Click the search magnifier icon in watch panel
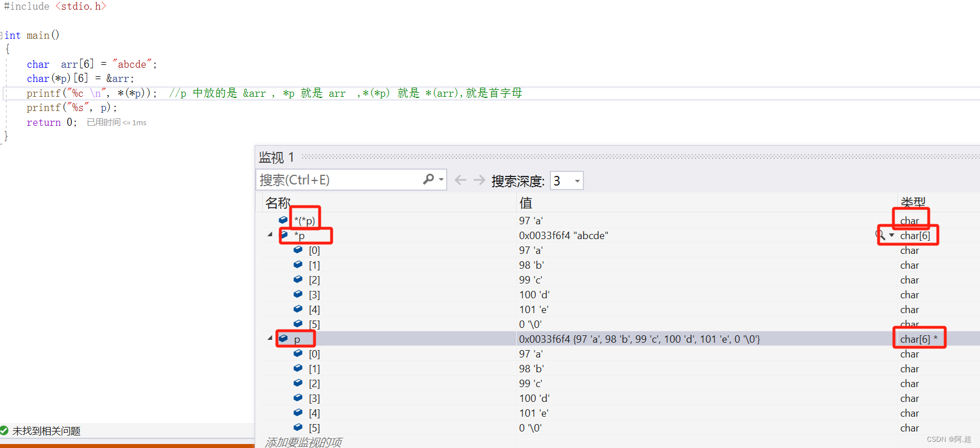980x448 pixels. point(428,179)
